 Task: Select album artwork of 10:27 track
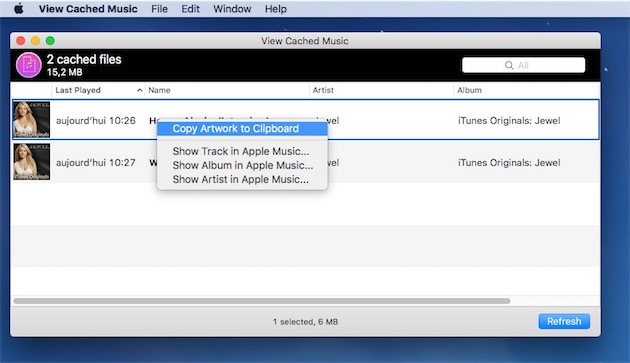(x=31, y=162)
